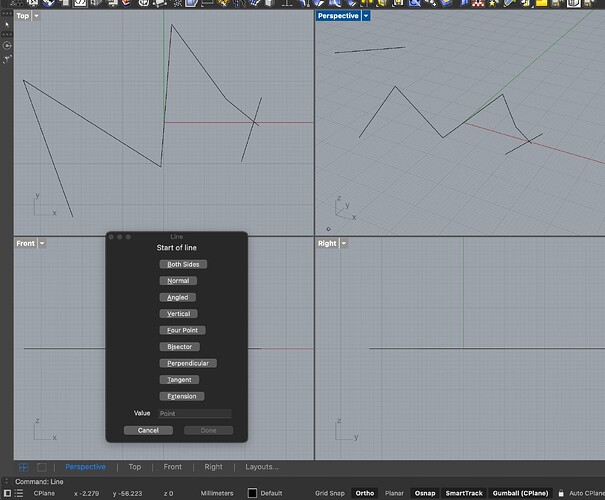Click the black Default layer color swatch
Image resolution: width=605 pixels, height=500 pixels.
(x=252, y=493)
